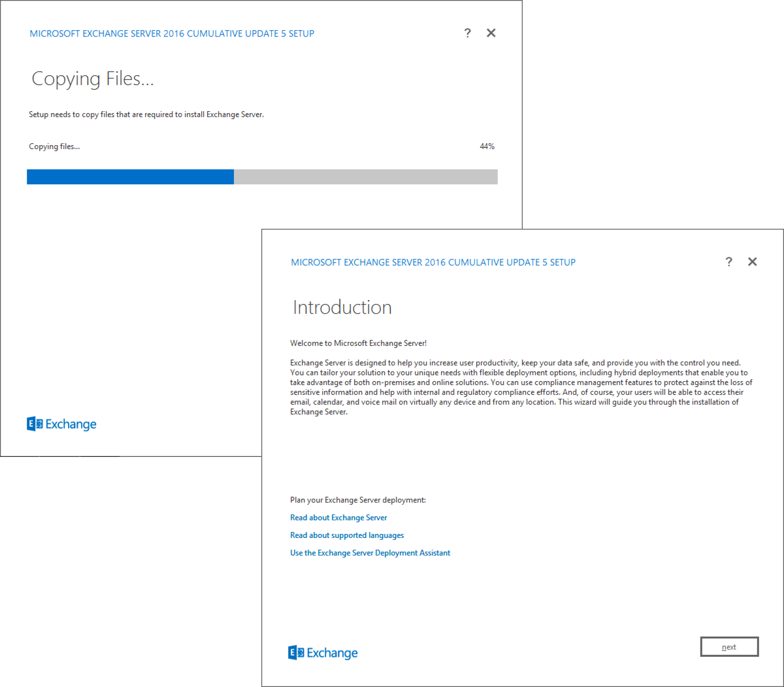The width and height of the screenshot is (784, 687).
Task: Open the Read about supported languages link
Action: (347, 535)
